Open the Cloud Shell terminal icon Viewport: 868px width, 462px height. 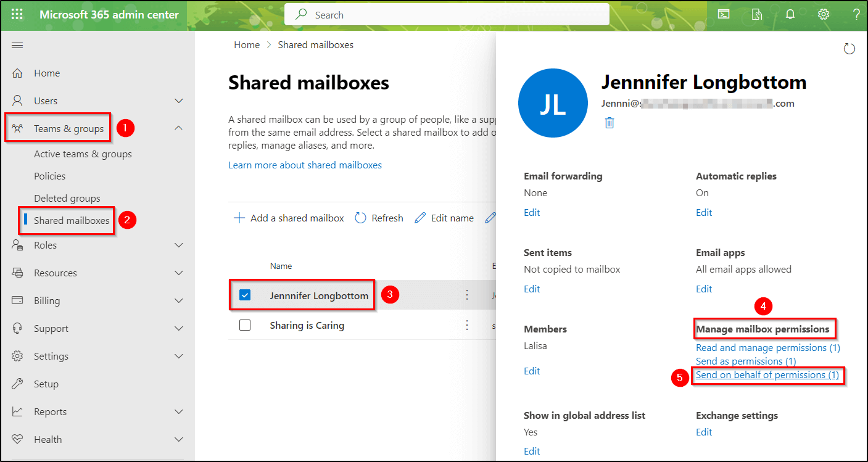click(x=723, y=14)
